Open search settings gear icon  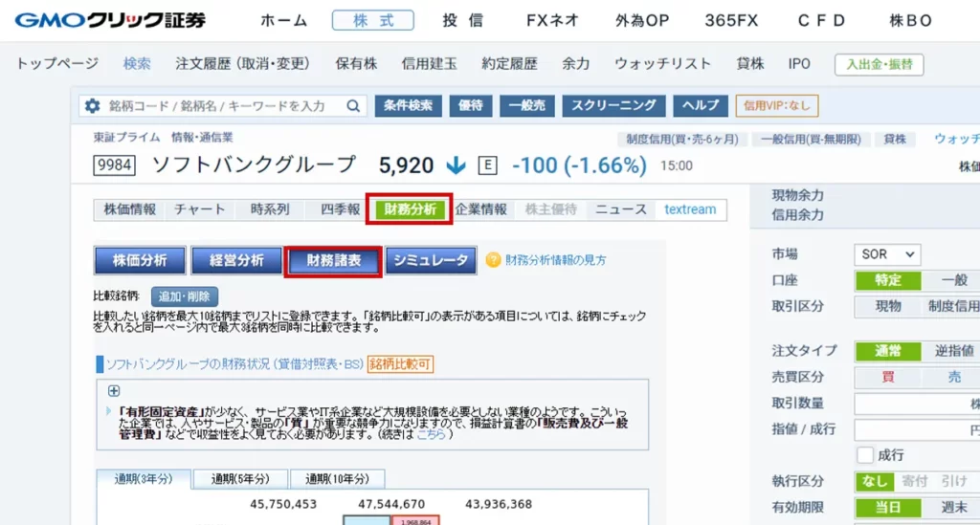tap(93, 105)
